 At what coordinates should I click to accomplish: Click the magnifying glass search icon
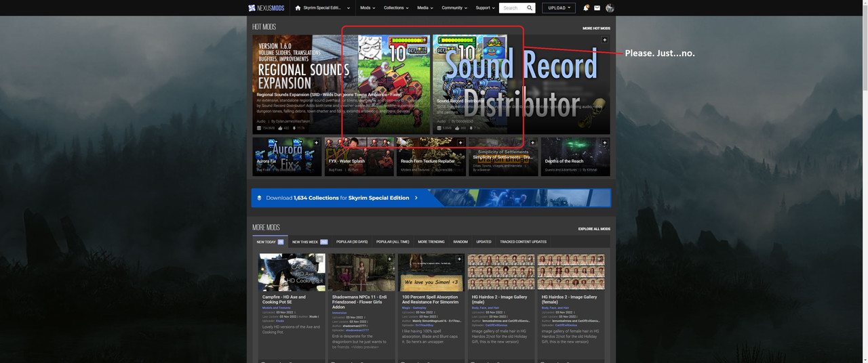[530, 8]
